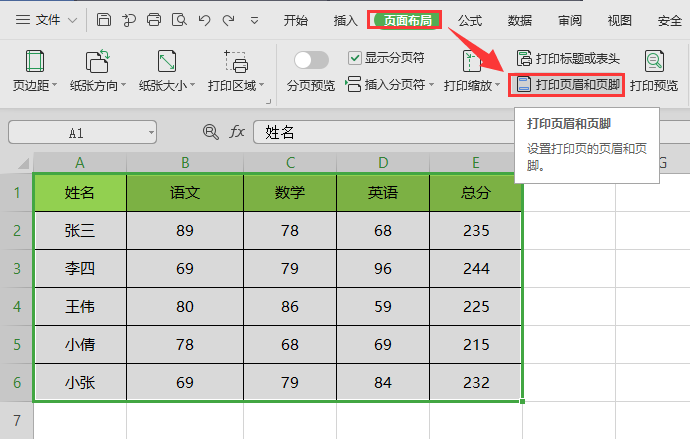Image resolution: width=690 pixels, height=439 pixels.
Task: Click the print preview magnifier icon in quick toolbar
Action: (179, 20)
